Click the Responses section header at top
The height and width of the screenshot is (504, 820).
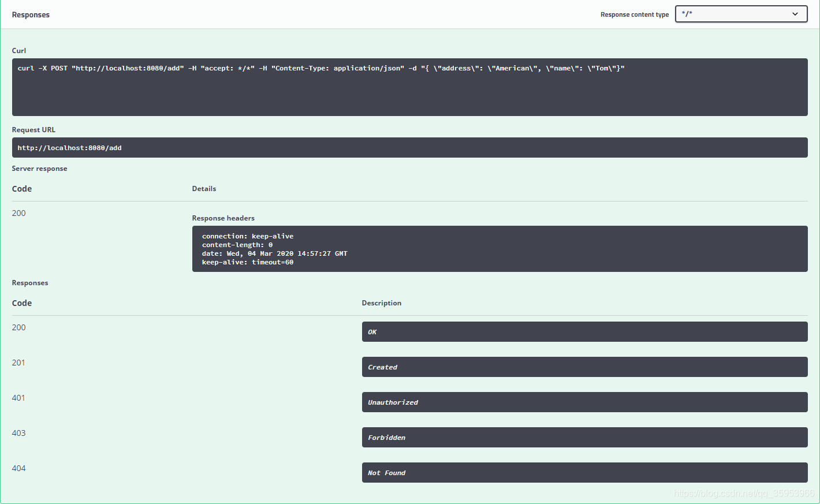(31, 15)
